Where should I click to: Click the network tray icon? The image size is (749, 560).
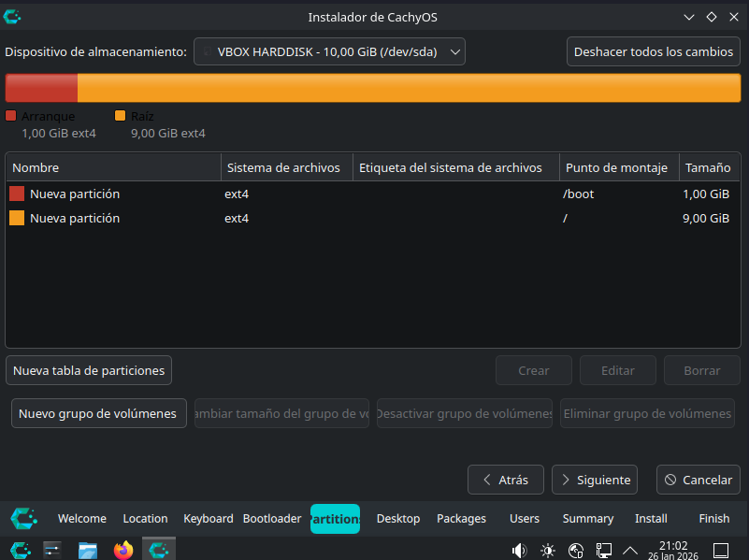tap(604, 550)
